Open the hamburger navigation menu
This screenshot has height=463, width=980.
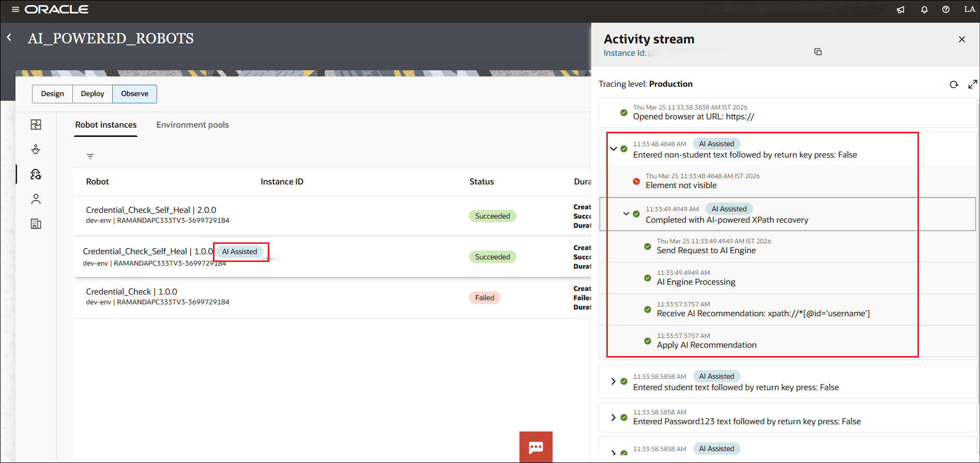(x=16, y=9)
